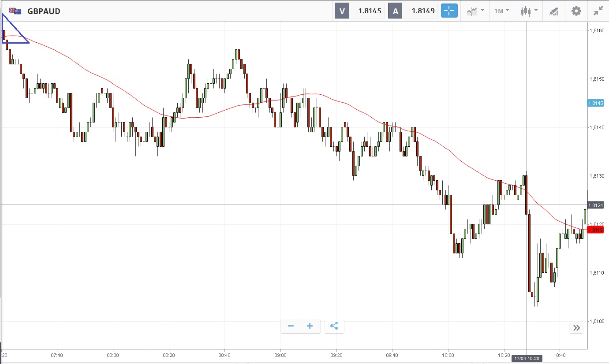Open the candlestick chart type dropdown
The image size is (609, 364).
pos(529,11)
